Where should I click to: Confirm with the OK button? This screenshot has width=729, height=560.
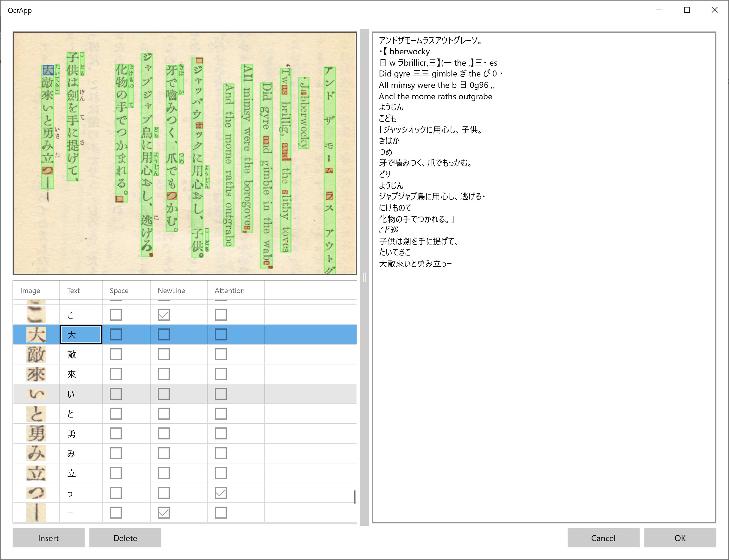click(x=680, y=538)
